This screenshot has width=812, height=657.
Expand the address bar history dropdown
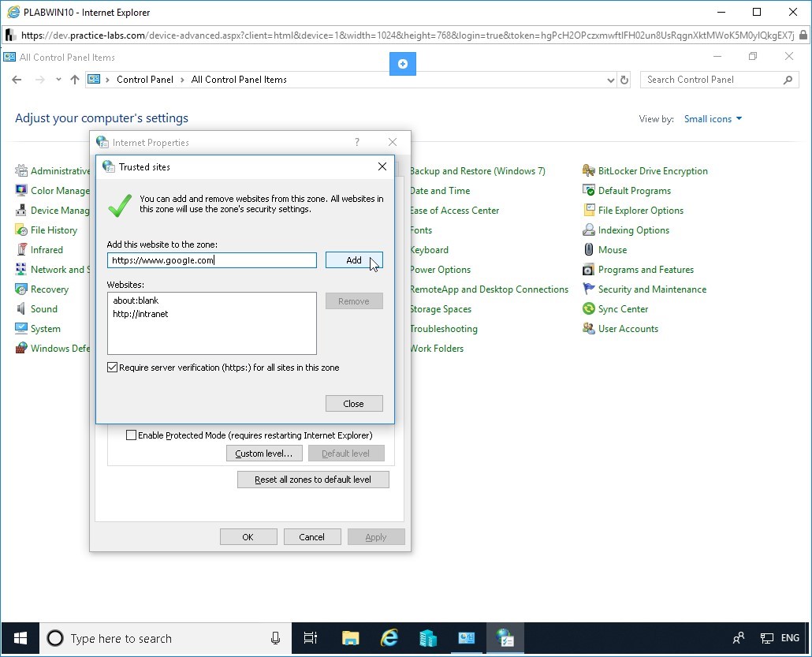[610, 80]
